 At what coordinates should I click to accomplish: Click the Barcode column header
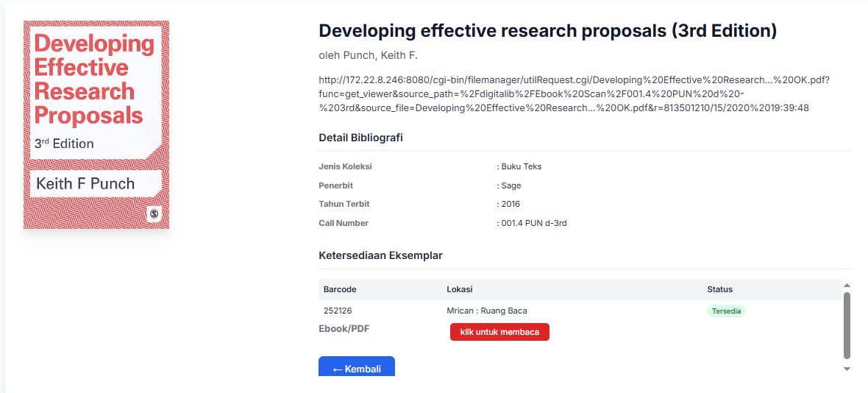[x=340, y=289]
